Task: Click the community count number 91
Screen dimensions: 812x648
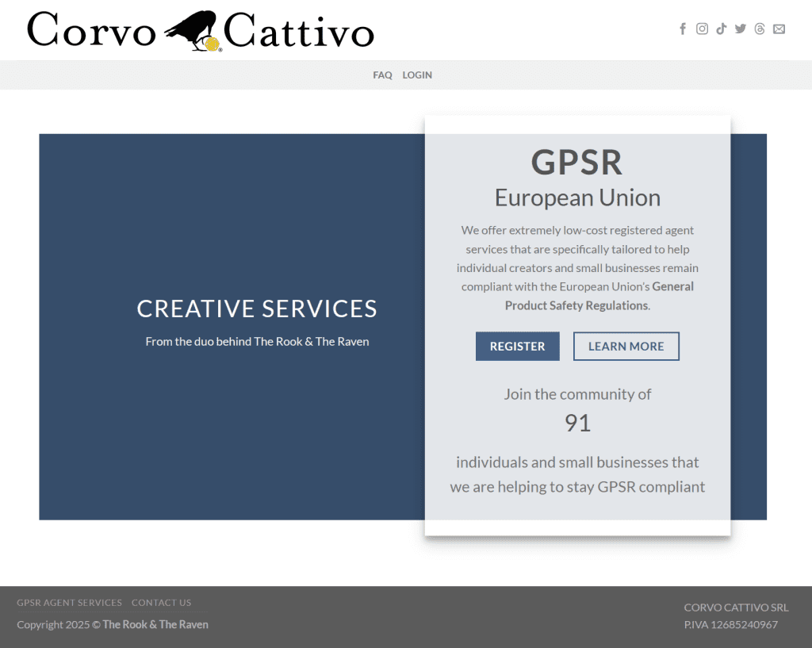Action: tap(577, 424)
